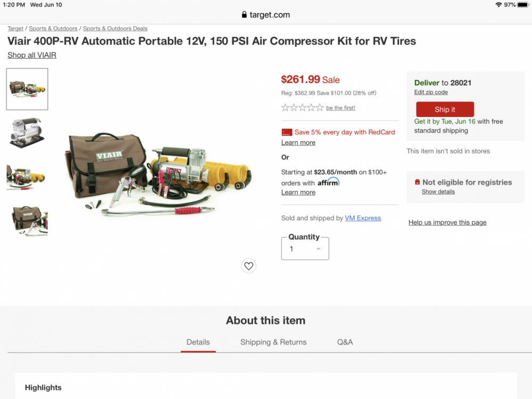The width and height of the screenshot is (532, 399).
Task: Click Shop all VIAIR link
Action: [x=32, y=55]
